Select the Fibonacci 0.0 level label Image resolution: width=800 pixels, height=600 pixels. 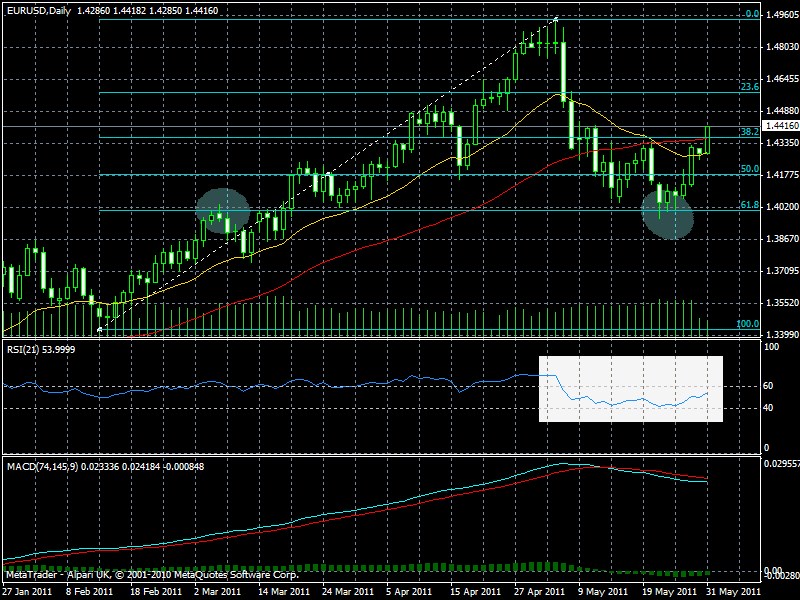coord(752,14)
